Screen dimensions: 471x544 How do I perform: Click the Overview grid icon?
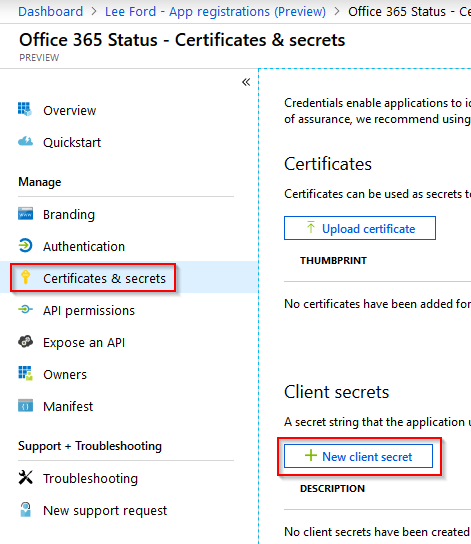pyautogui.click(x=25, y=109)
